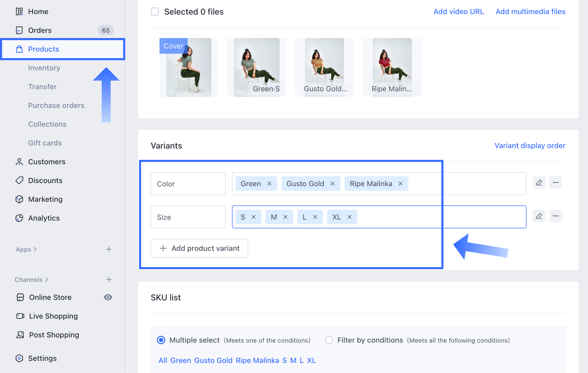Go to the Orders page
588x373 pixels.
40,30
